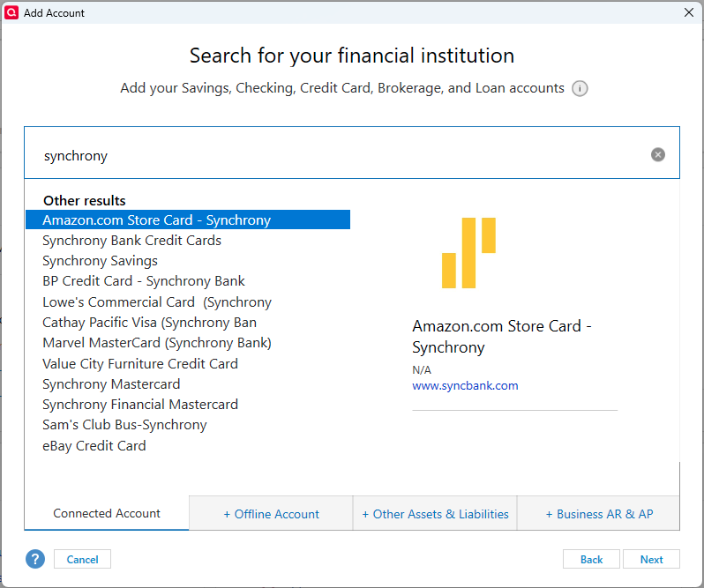Click the Quicken logo in title bar
704x588 pixels.
(11, 12)
